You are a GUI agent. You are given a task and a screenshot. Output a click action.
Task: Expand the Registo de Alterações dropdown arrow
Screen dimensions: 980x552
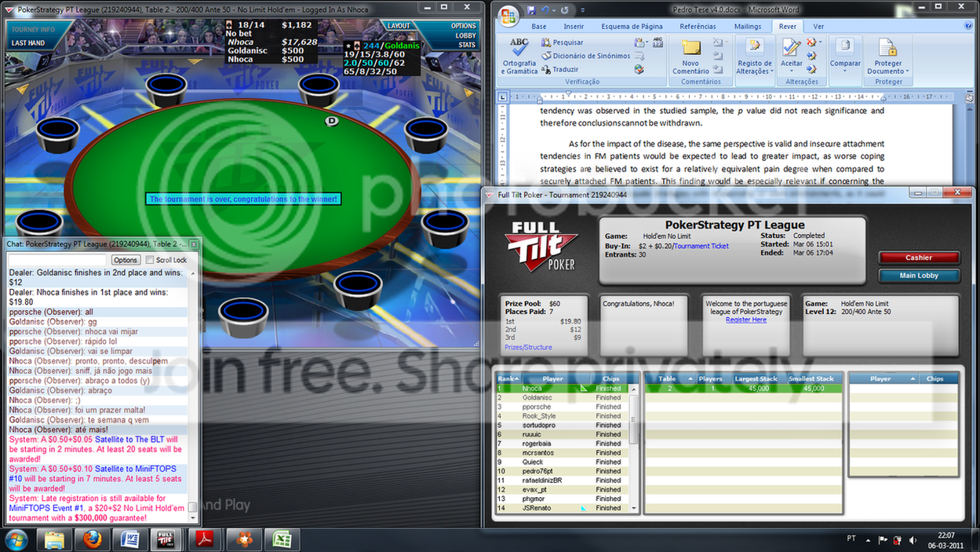coord(772,71)
